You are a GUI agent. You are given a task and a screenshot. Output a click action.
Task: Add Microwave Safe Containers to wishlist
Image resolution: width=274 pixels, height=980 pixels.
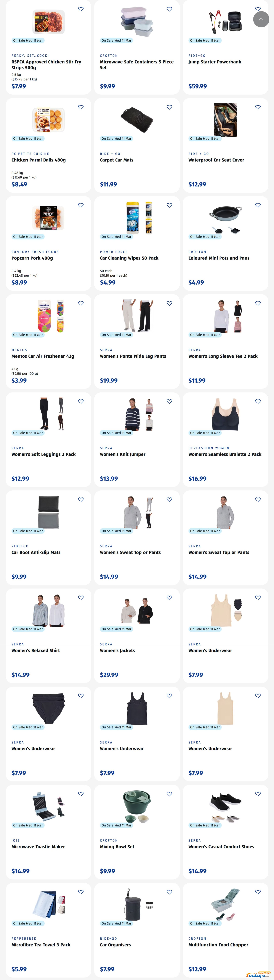coord(169,9)
